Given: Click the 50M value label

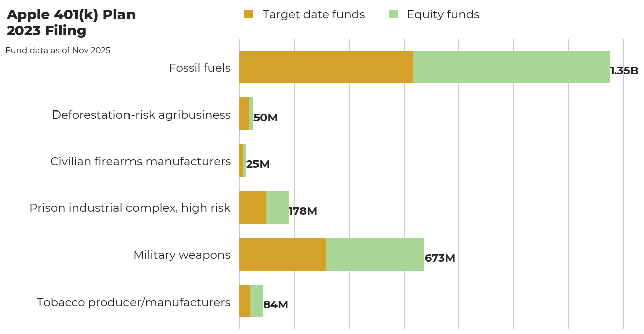Looking at the screenshot, I should point(265,118).
